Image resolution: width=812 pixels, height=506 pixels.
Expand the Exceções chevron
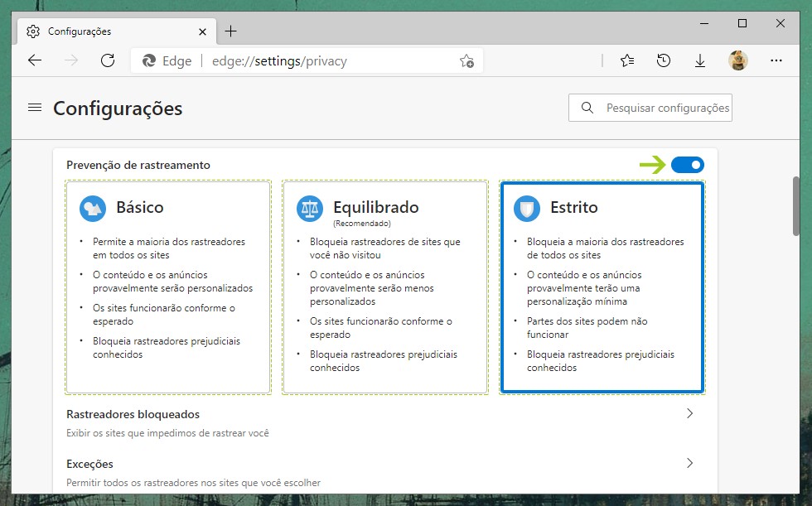pyautogui.click(x=689, y=463)
